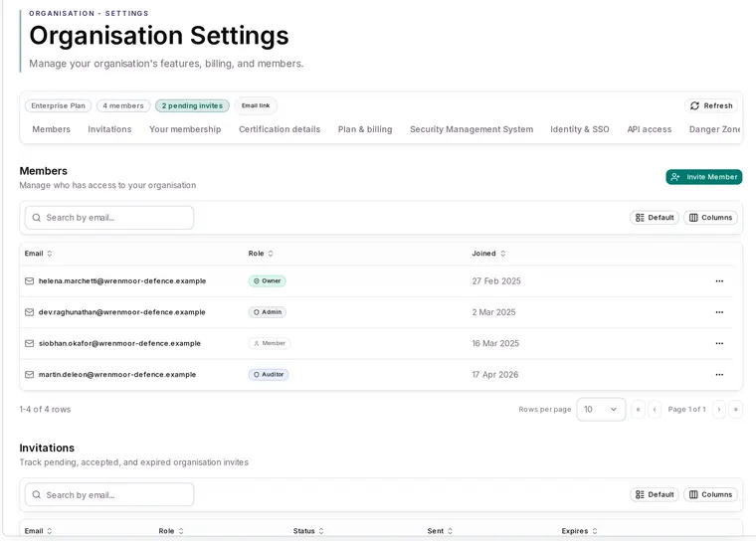
Task: Jump to last members page
Action: point(735,410)
